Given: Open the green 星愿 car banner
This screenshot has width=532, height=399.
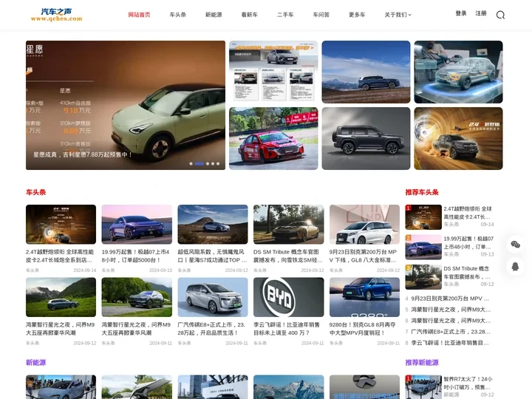Looking at the screenshot, I should click(x=126, y=105).
